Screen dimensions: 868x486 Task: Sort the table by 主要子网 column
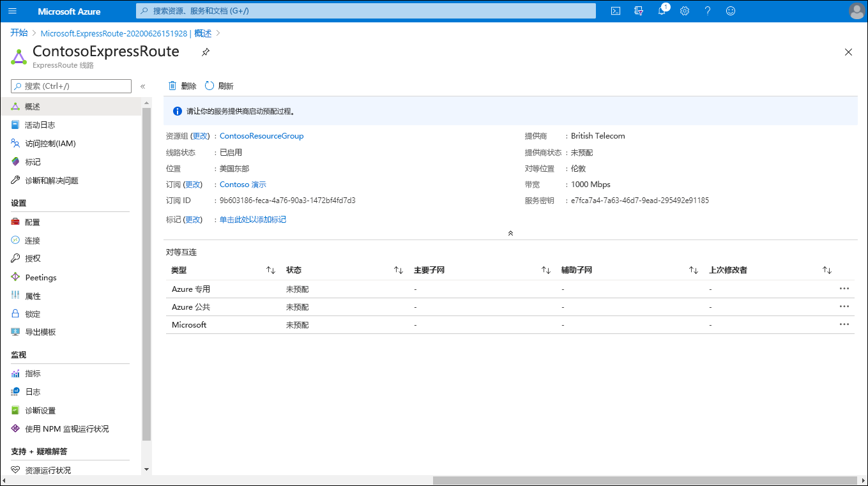tap(546, 270)
